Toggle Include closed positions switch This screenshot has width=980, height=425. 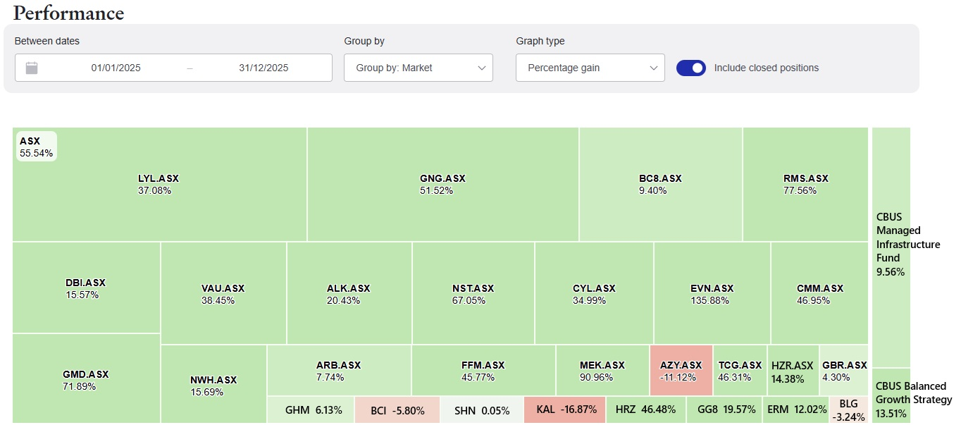pyautogui.click(x=690, y=68)
